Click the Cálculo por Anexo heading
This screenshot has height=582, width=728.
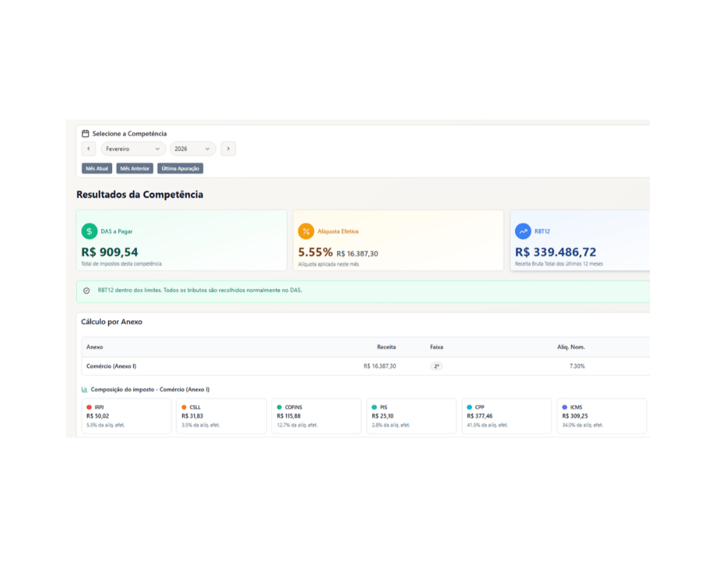coord(112,322)
